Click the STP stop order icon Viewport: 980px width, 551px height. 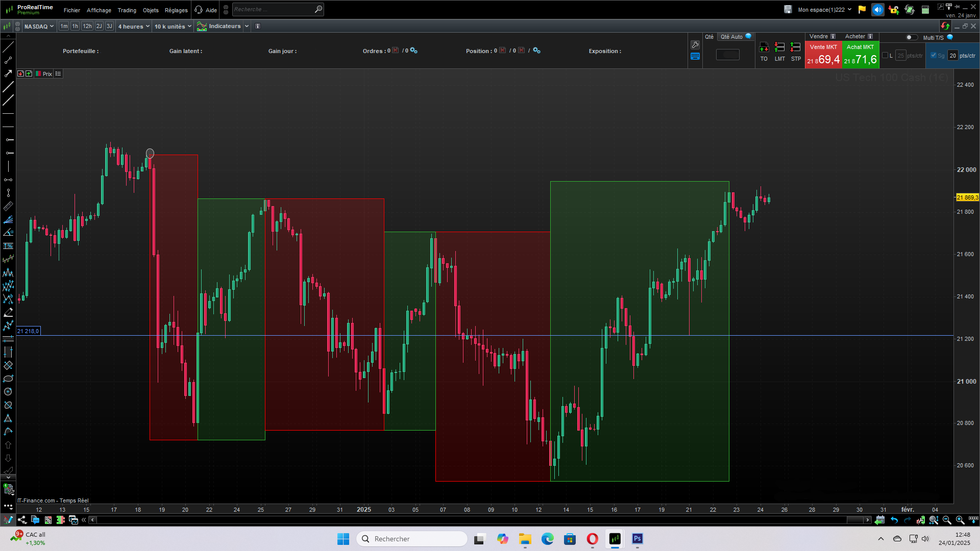pyautogui.click(x=795, y=47)
